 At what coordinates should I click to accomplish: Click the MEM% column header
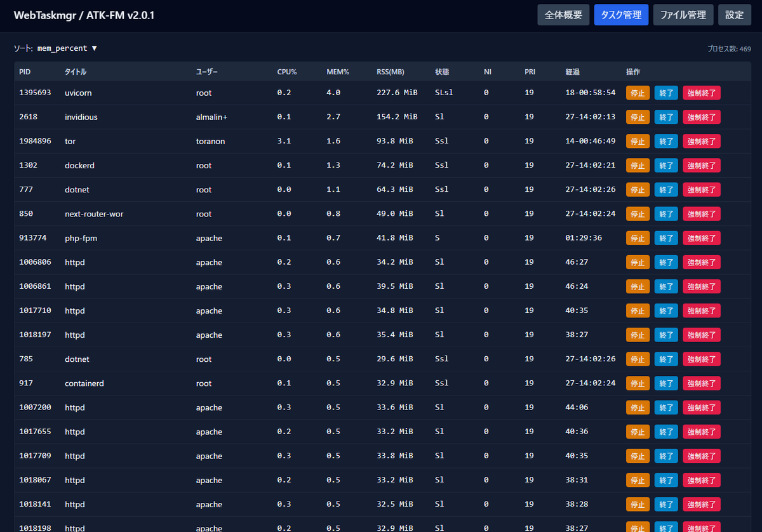[338, 72]
